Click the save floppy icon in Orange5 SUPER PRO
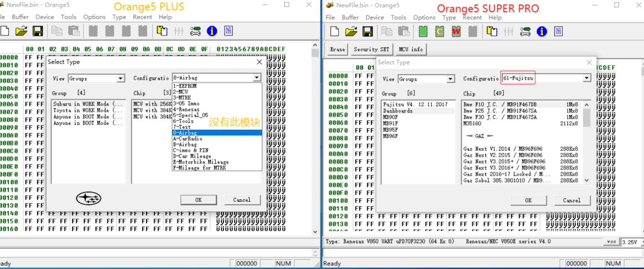 click(368, 31)
